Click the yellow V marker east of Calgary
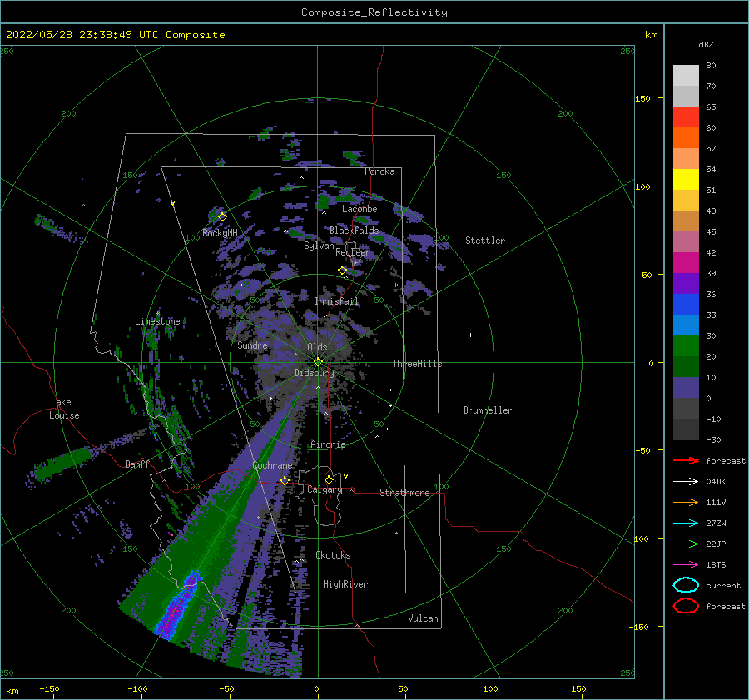Viewport: 749px width, 700px height. coord(345,476)
